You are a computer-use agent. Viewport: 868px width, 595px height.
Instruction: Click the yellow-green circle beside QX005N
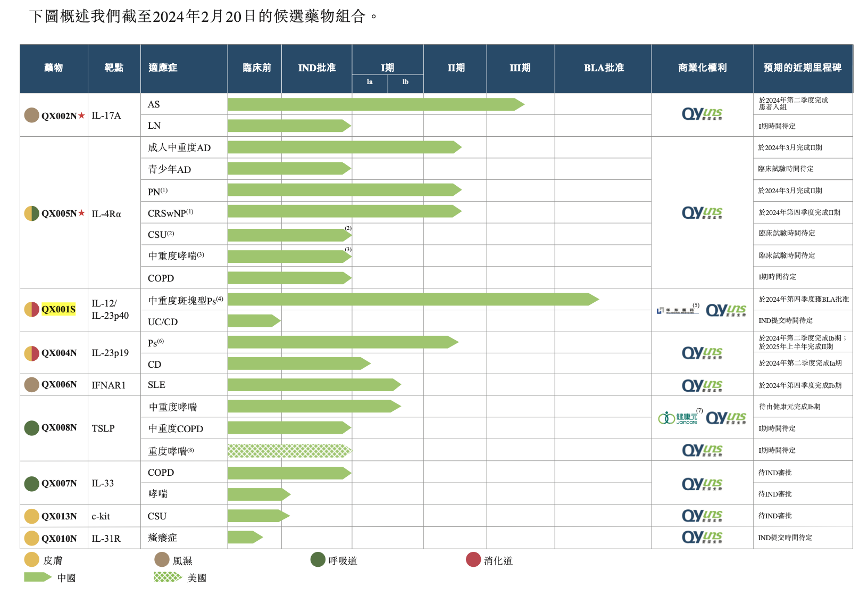(32, 213)
